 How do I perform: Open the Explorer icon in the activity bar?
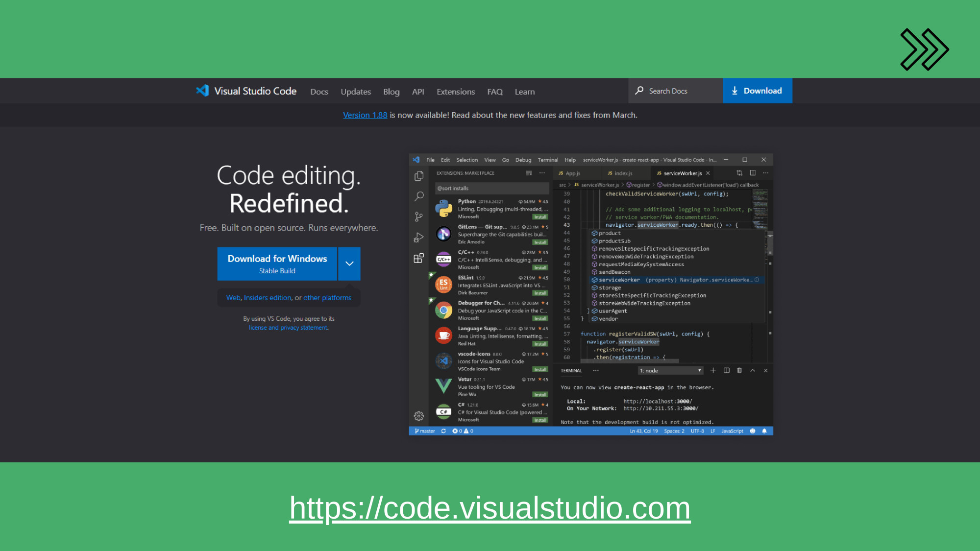point(419,176)
